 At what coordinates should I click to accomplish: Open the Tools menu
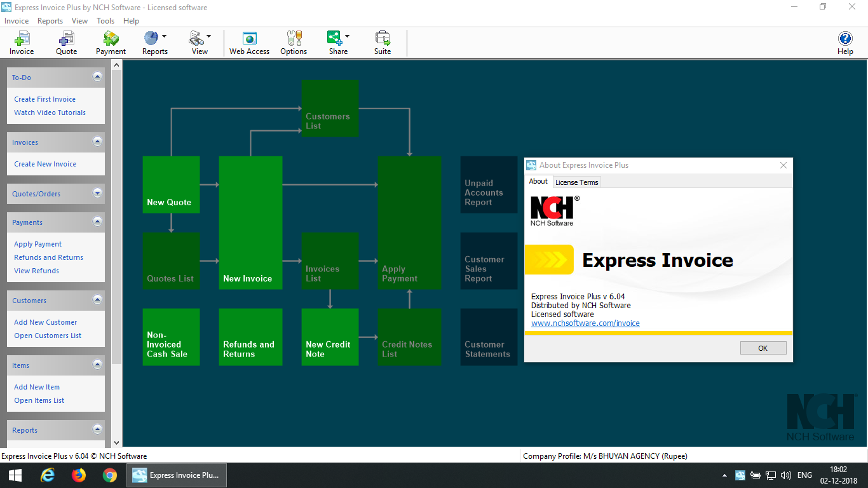pyautogui.click(x=105, y=21)
